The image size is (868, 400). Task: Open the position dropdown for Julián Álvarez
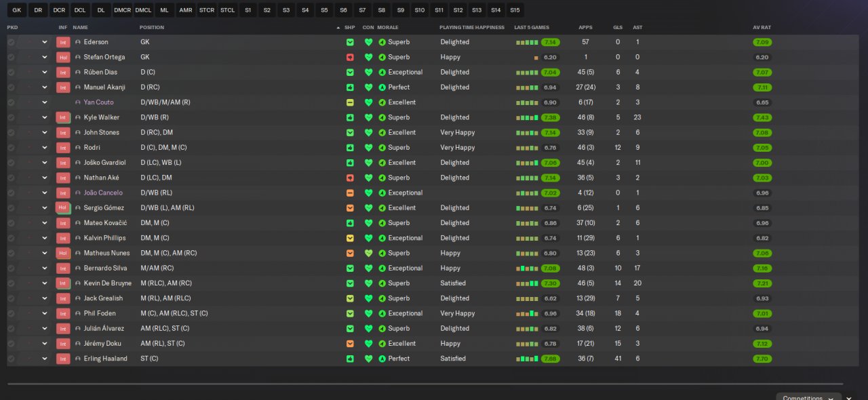coord(45,329)
